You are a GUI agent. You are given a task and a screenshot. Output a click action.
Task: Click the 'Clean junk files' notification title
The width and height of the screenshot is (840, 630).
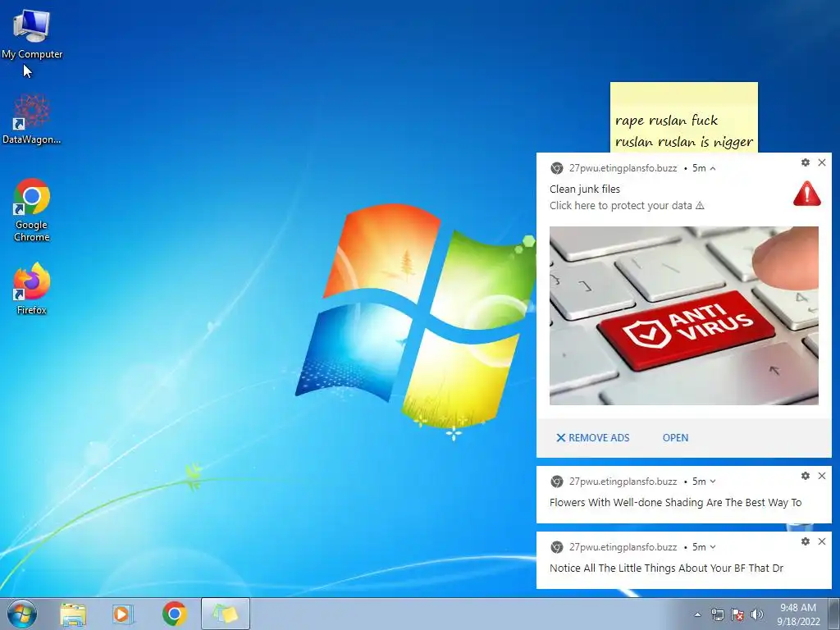tap(584, 189)
